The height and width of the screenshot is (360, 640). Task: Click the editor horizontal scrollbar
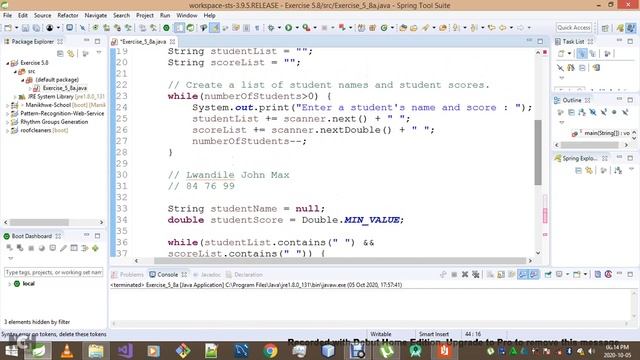[x=340, y=261]
